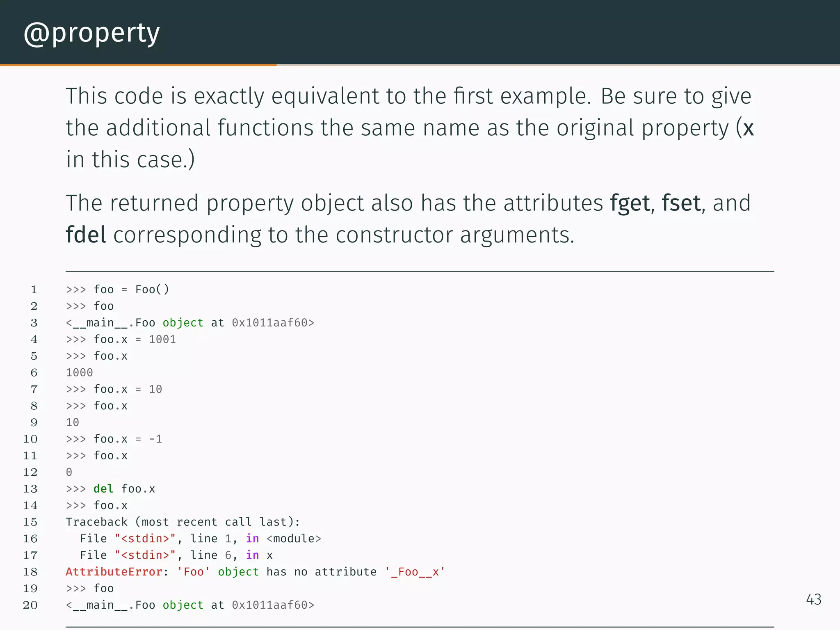This screenshot has height=630, width=840.
Task: Click 'This code is exactly equivalent' sentence
Action: tap(328, 96)
